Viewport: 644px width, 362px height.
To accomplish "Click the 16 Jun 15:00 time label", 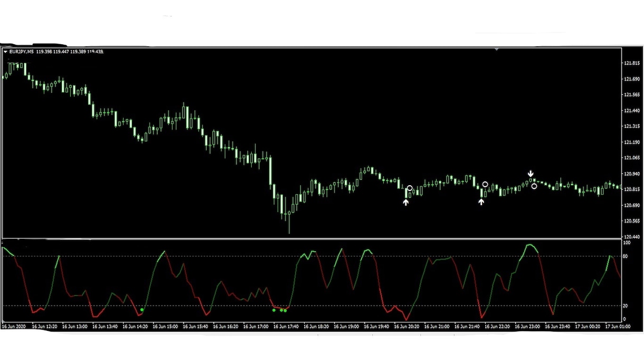I will tap(165, 327).
